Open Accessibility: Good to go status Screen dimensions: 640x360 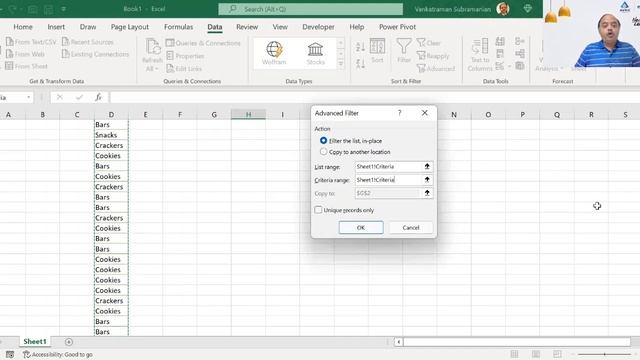pos(58,355)
